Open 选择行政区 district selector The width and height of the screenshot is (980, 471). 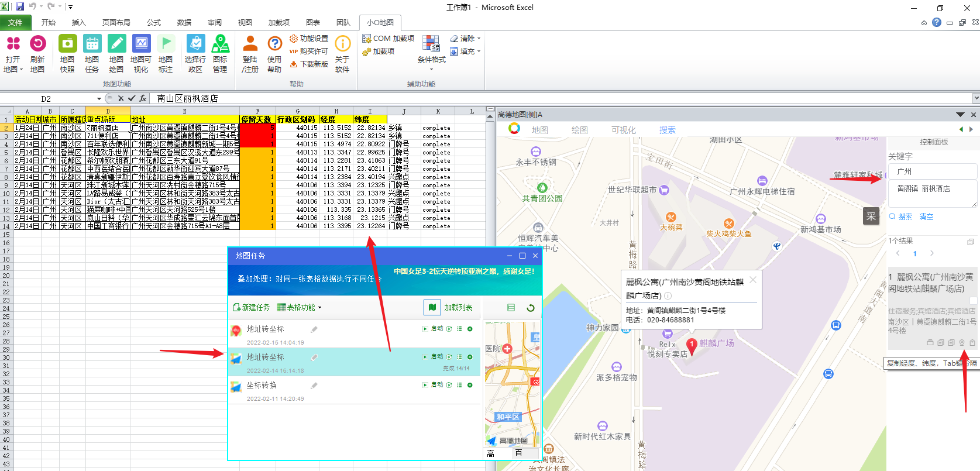coord(195,53)
